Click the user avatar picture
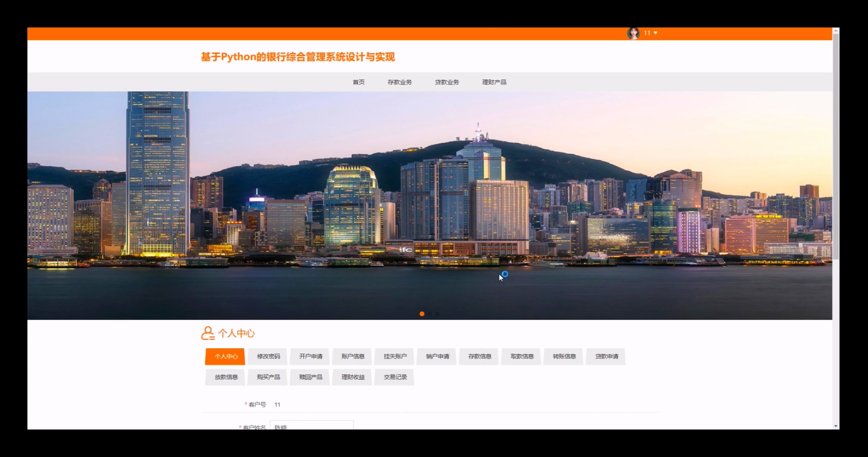This screenshot has width=868, height=457. click(633, 33)
